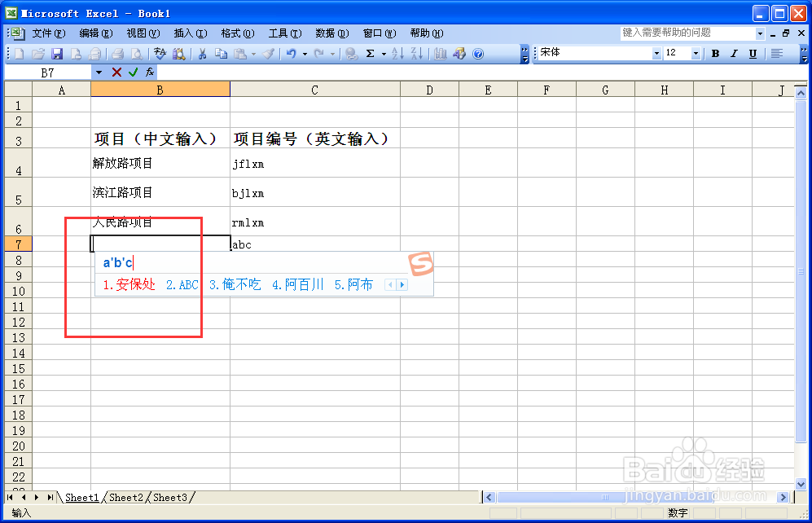
Task: Click the vertical scrollbar down arrow
Action: tap(801, 484)
